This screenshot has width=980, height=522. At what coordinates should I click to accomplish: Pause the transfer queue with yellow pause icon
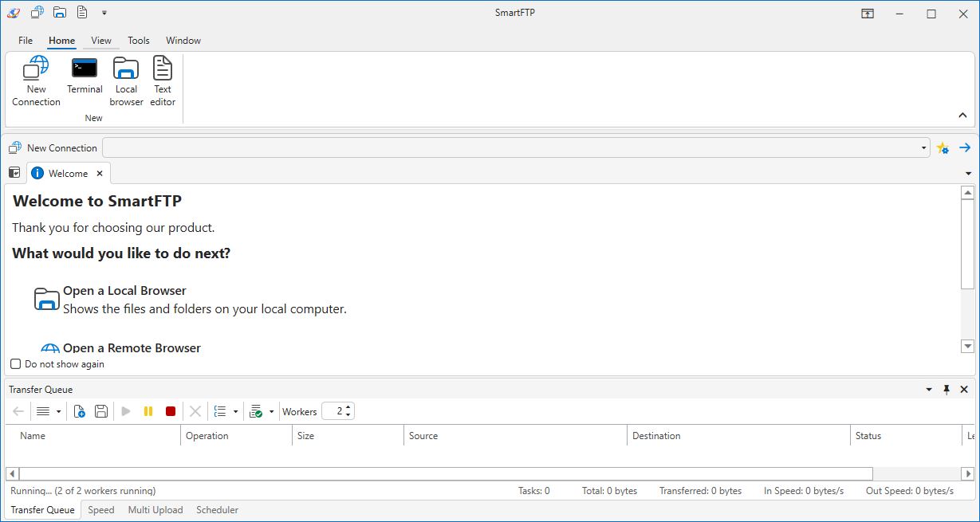coord(148,411)
